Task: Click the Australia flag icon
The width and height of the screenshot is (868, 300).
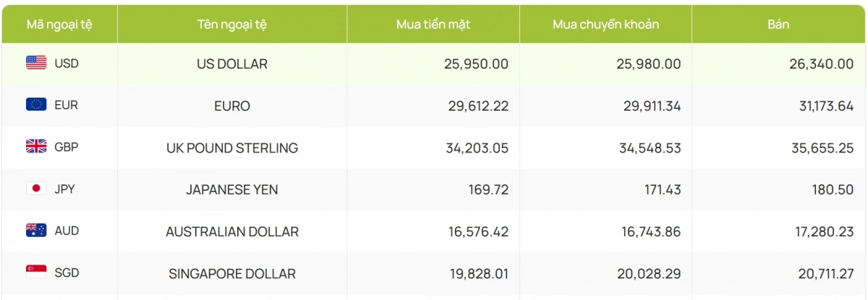Action: [x=36, y=231]
